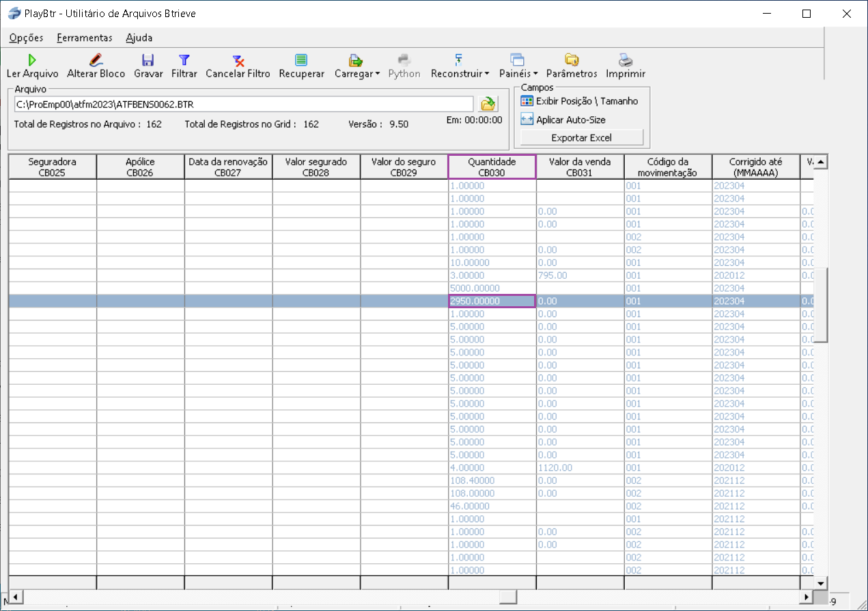868x611 pixels.
Task: Open the Opções menu
Action: (27, 38)
